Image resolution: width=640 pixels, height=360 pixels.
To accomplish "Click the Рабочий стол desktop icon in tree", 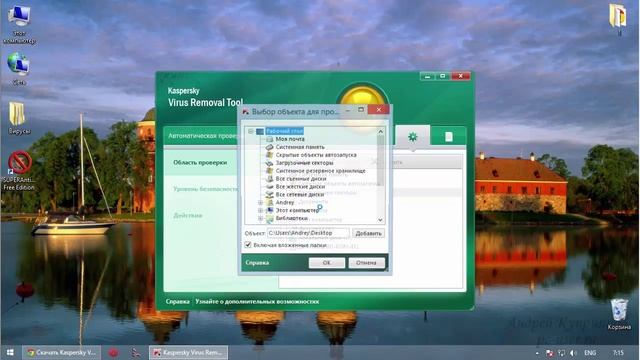I will [260, 131].
